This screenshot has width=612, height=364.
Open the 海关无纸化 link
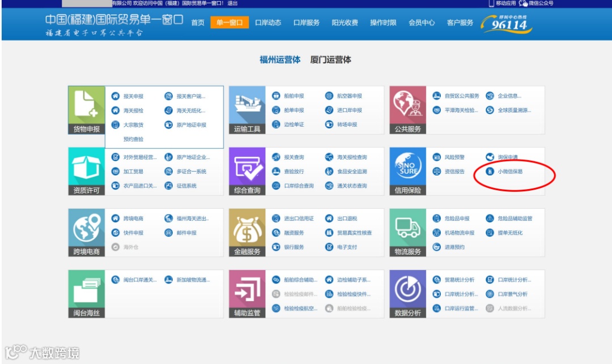[x=190, y=111]
